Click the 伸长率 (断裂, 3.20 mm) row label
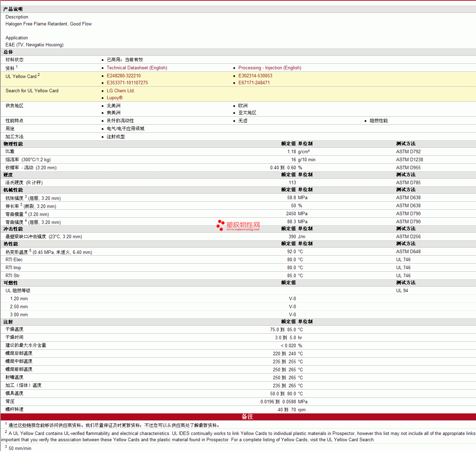The image size is (476, 451). point(31,206)
